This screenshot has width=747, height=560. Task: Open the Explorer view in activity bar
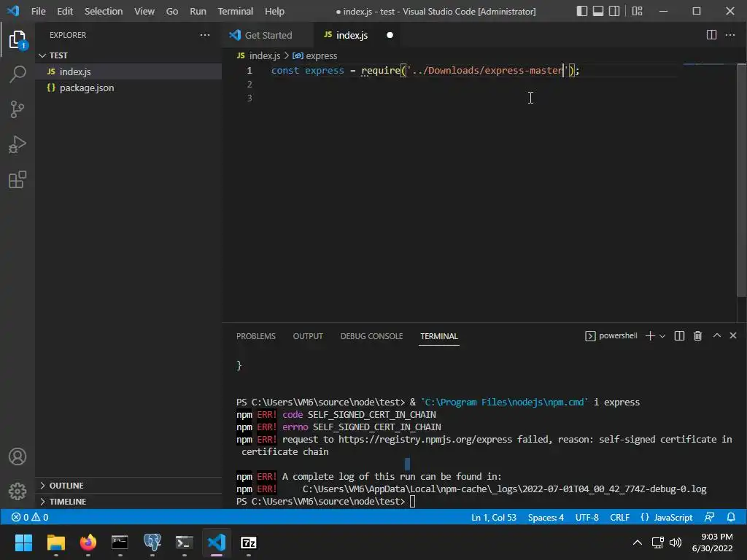point(18,40)
